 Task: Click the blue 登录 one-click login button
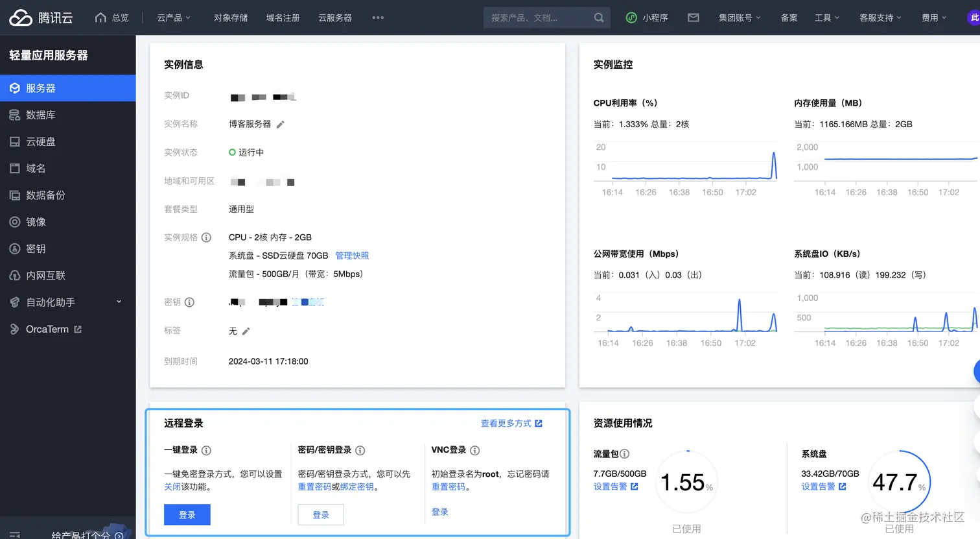[x=187, y=514]
